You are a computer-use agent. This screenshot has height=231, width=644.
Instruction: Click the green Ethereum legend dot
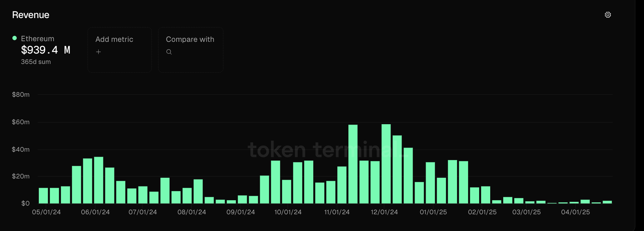click(14, 38)
